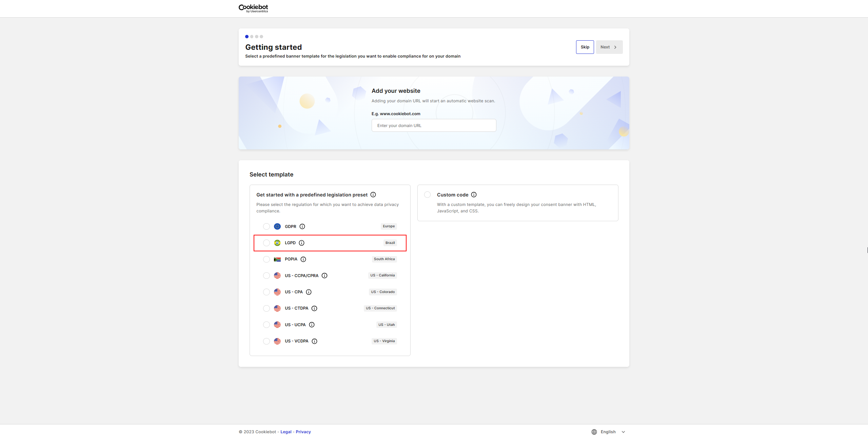Select the LGPD radio button
868x439 pixels.
(x=267, y=243)
